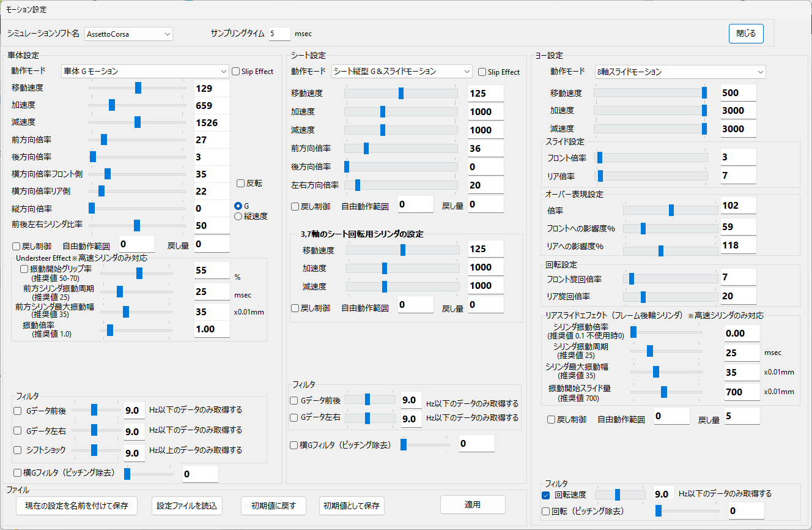Uncheck the 回転速度 filter checkbox

[546, 495]
